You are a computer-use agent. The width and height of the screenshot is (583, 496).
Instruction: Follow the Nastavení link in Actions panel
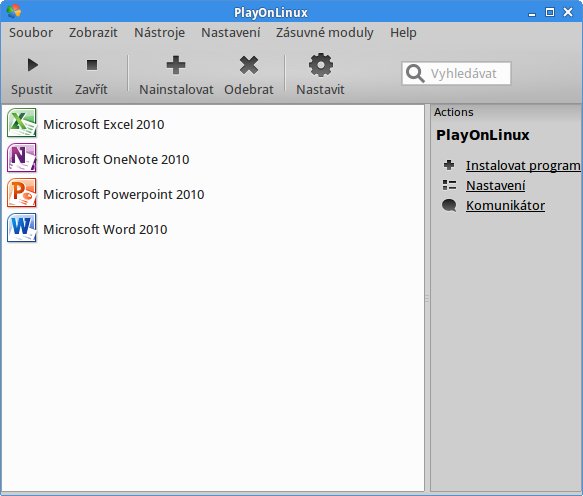point(496,185)
